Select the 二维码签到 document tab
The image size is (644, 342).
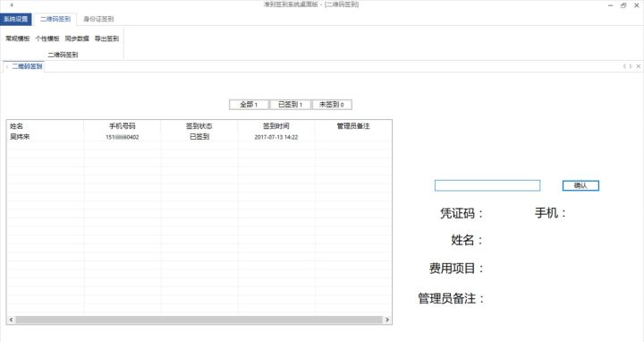pos(27,66)
